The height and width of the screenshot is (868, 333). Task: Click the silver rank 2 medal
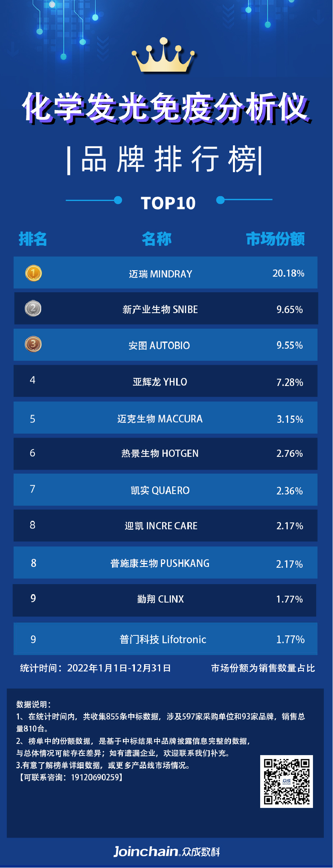[x=33, y=309]
